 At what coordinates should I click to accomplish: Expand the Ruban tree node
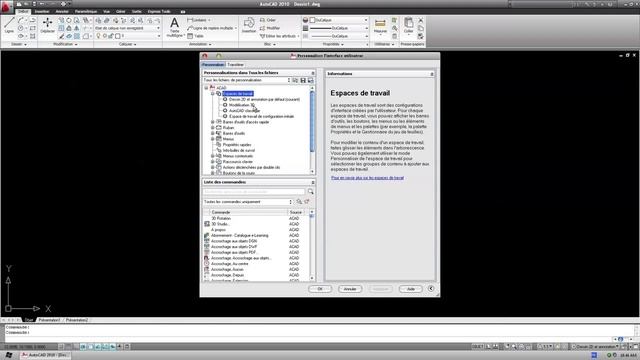point(213,128)
